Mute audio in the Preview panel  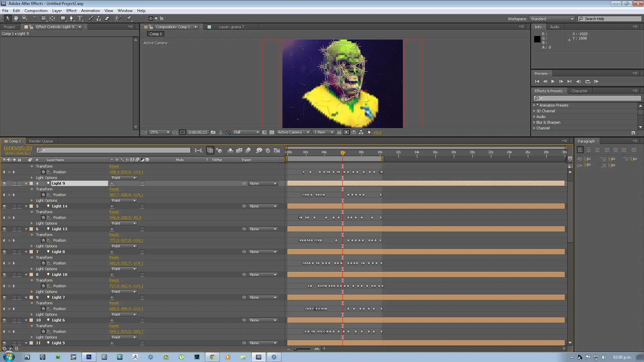coord(579,81)
